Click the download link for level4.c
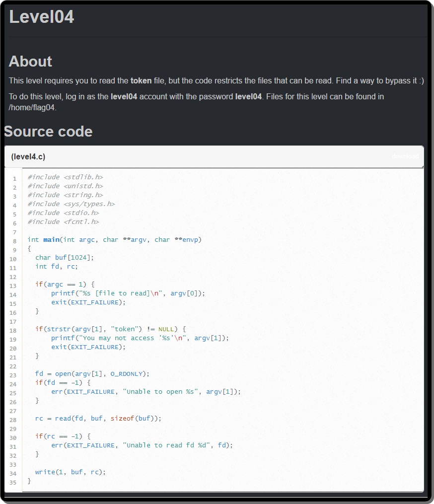Image resolution: width=434 pixels, height=504 pixels. click(405, 156)
